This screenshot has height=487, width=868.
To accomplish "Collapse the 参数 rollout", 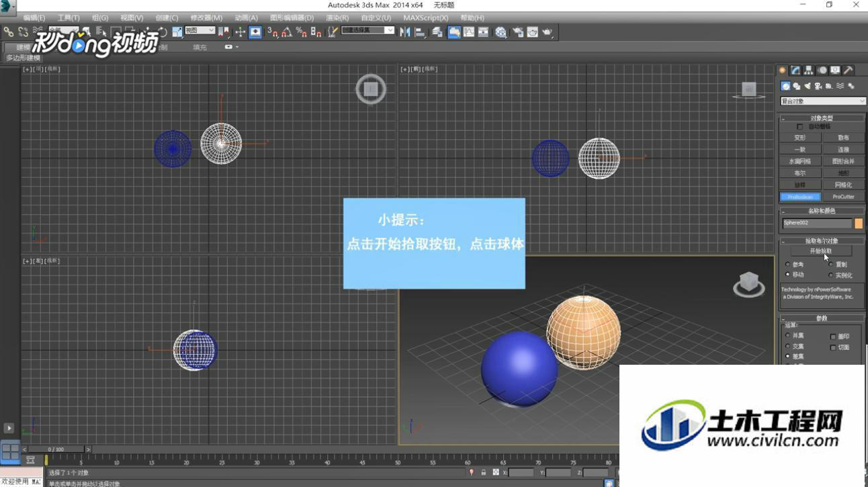I will tap(822, 318).
